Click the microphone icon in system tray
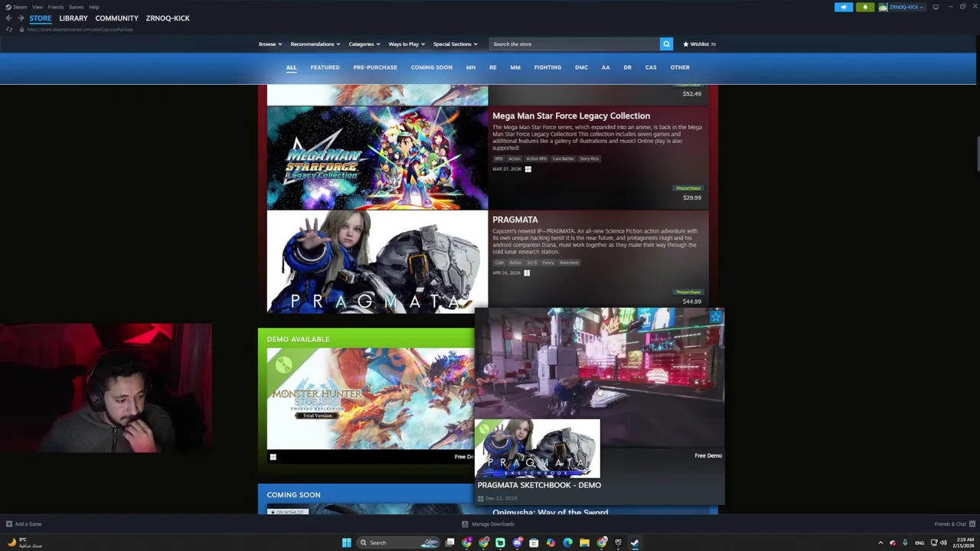 [x=905, y=543]
